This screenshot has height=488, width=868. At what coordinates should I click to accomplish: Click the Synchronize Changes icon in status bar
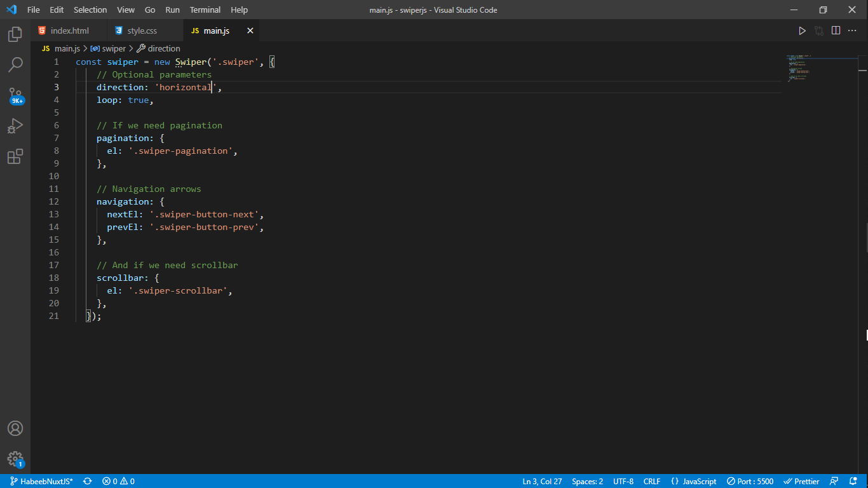click(88, 482)
